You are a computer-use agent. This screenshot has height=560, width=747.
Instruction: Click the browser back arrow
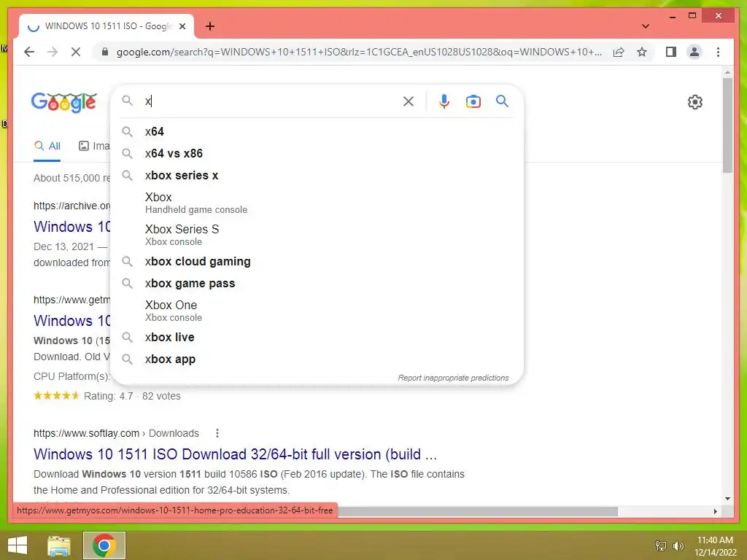tap(29, 52)
